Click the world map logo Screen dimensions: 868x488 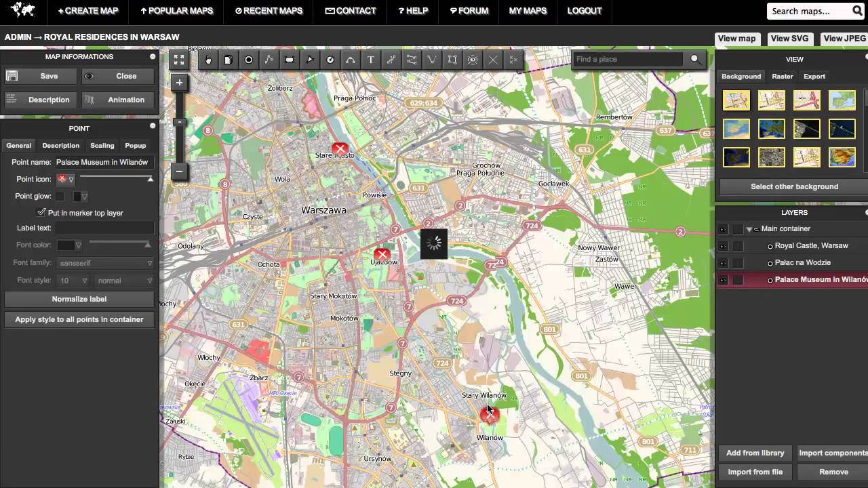point(23,9)
